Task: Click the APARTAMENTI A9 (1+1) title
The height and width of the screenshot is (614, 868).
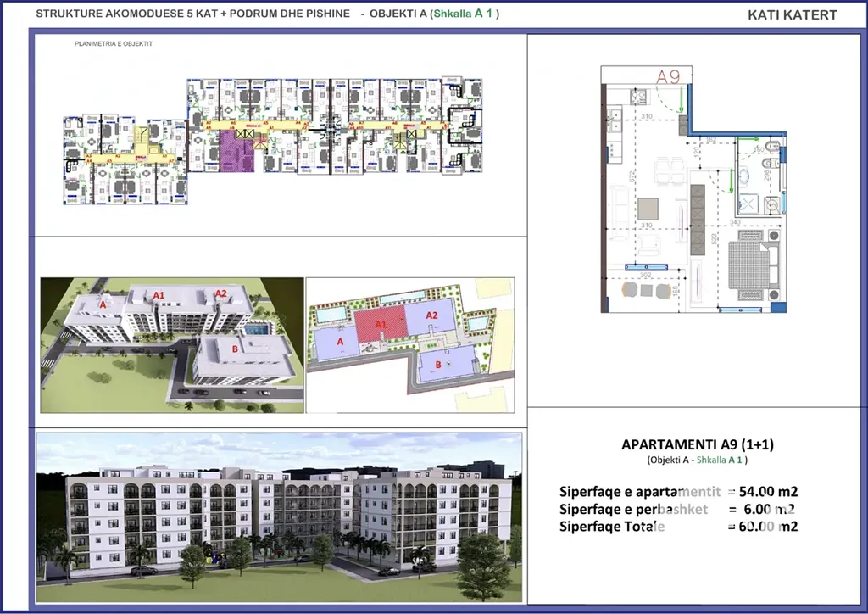Action: click(698, 444)
